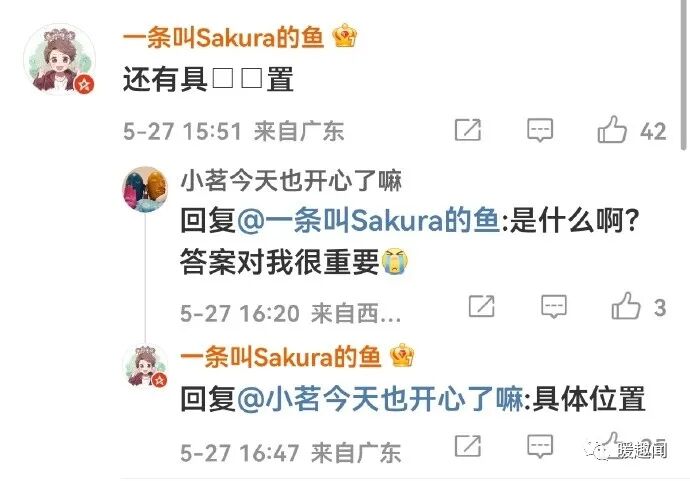Follow blue @小茗今天也开心了嘛 mention link
Screen dimensions: 690x481
tap(380, 399)
